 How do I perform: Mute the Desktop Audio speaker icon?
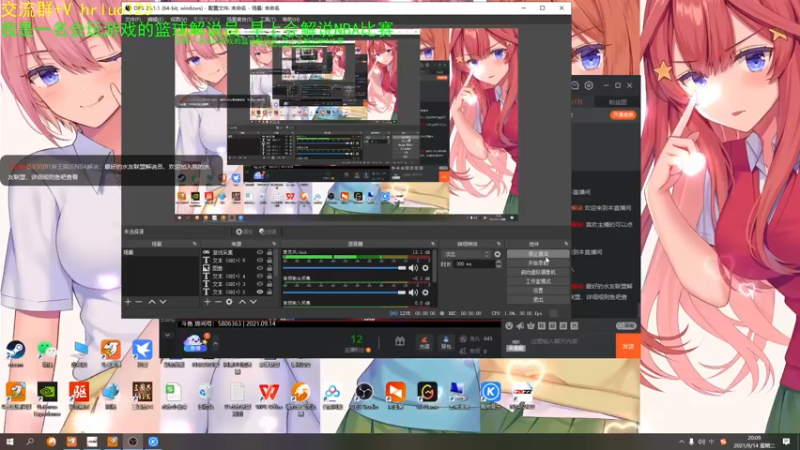(413, 292)
